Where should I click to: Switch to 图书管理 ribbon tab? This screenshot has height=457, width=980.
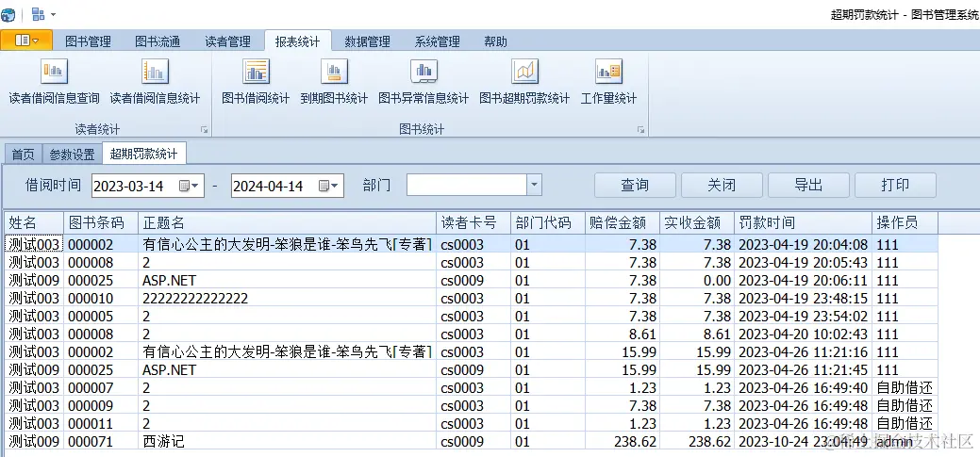(x=88, y=41)
